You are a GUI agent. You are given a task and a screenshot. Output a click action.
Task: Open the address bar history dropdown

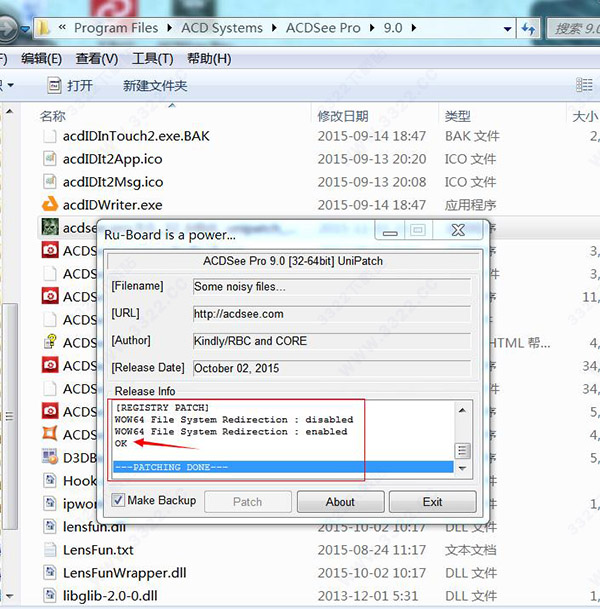pos(507,29)
